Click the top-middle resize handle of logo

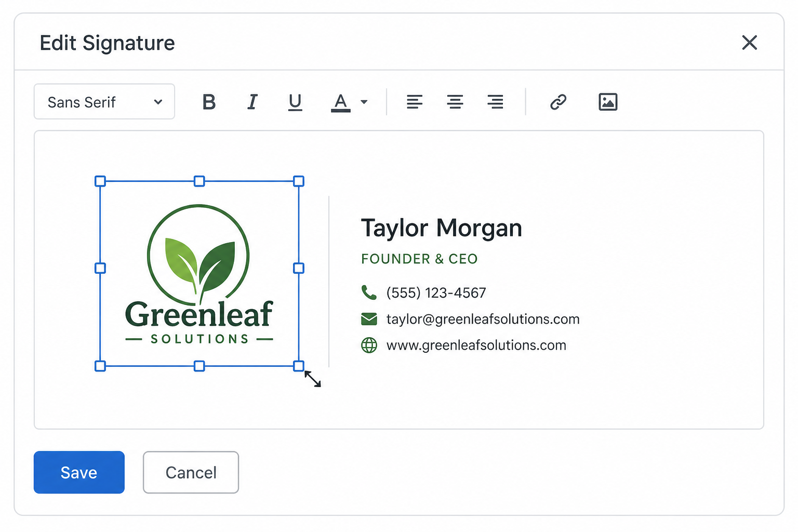coord(199,181)
